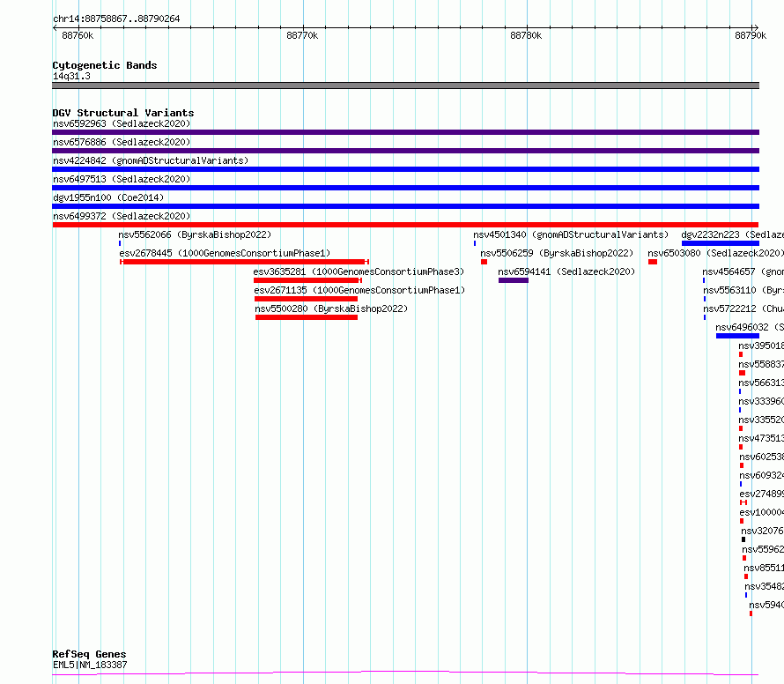The width and height of the screenshot is (784, 684).
Task: Click the nsv6499372 (Sedlazeck2020) label
Action: 122,216
